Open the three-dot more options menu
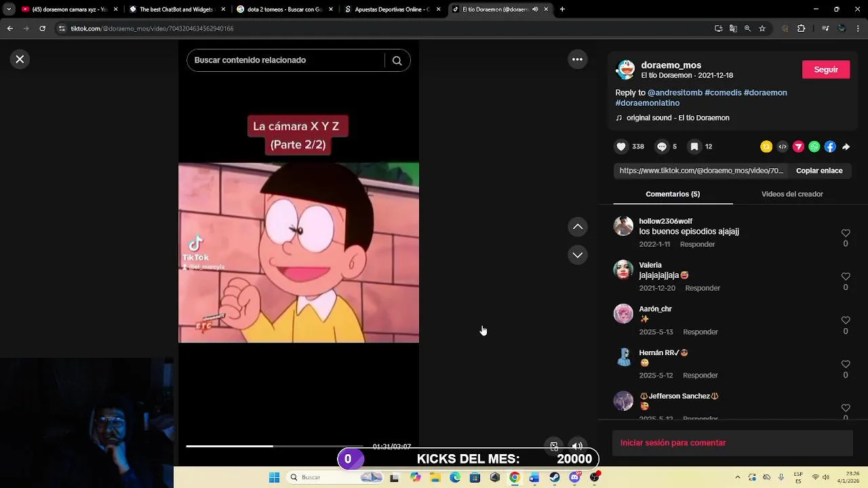Screen dimensions: 868x488 [577, 60]
